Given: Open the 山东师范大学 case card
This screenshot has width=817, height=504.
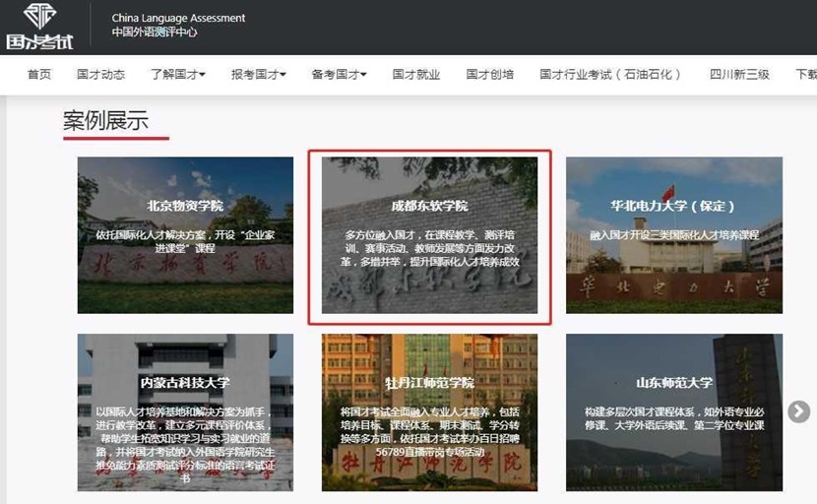Looking at the screenshot, I should 674,412.
